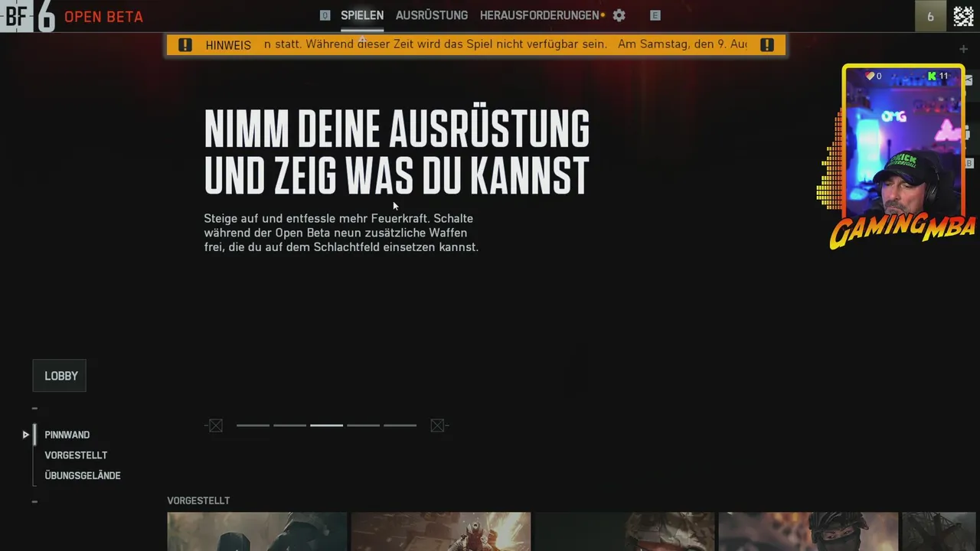The height and width of the screenshot is (551, 980).
Task: Switch to the Ausrüstung tab
Action: pos(432,15)
